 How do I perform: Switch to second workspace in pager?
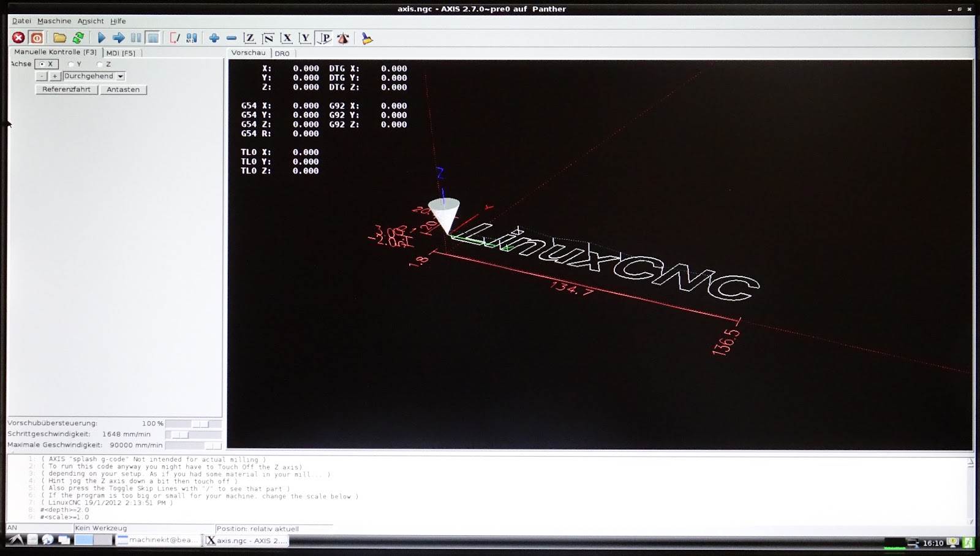(x=104, y=540)
